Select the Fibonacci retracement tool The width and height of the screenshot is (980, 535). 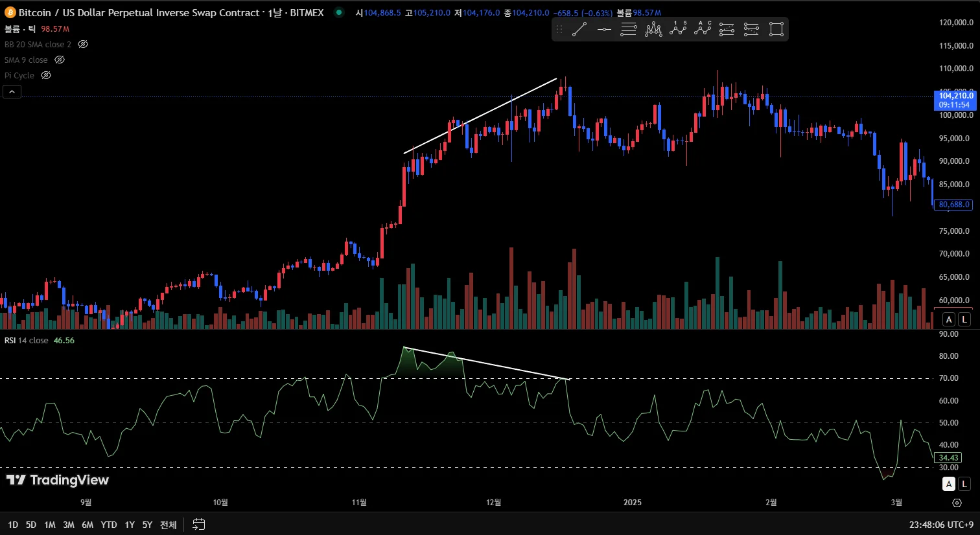[629, 29]
